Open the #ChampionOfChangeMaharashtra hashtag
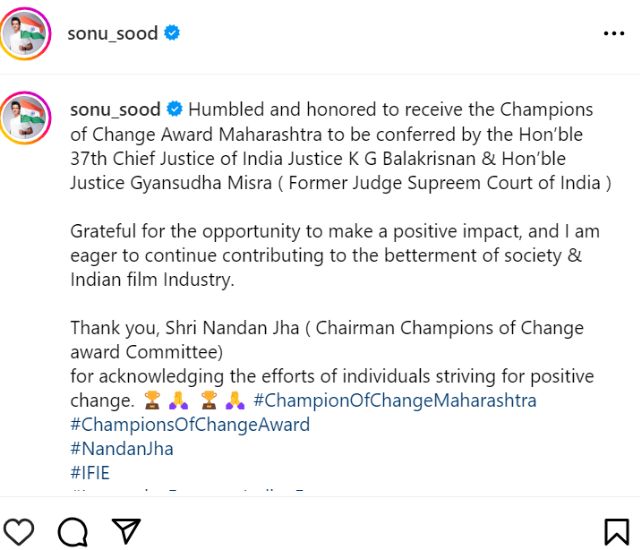Screen dimensions: 640x550 (395, 401)
